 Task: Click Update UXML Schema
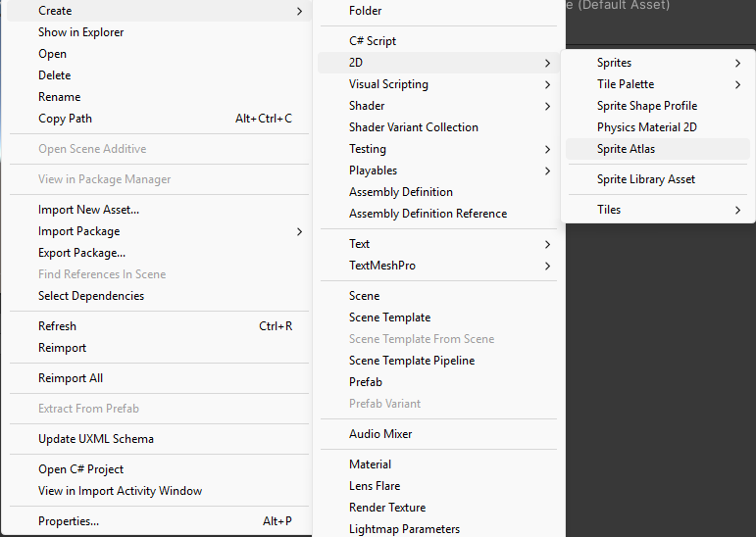159,439
